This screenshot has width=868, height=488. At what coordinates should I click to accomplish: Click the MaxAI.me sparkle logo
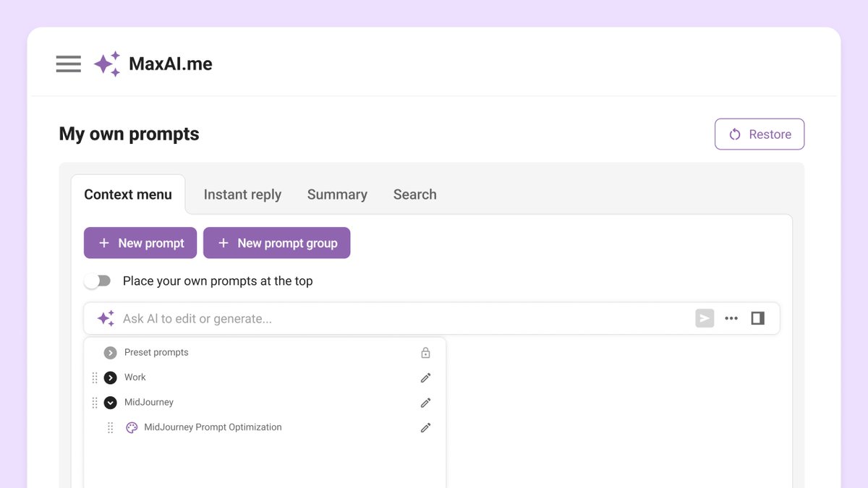point(107,64)
